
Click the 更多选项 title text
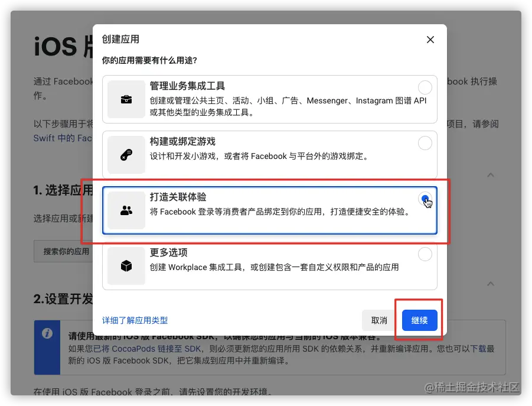[x=168, y=252]
